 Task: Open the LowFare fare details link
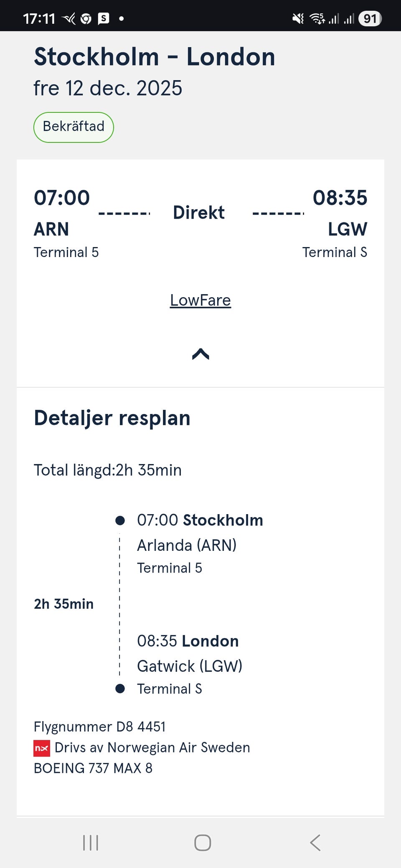point(200,300)
